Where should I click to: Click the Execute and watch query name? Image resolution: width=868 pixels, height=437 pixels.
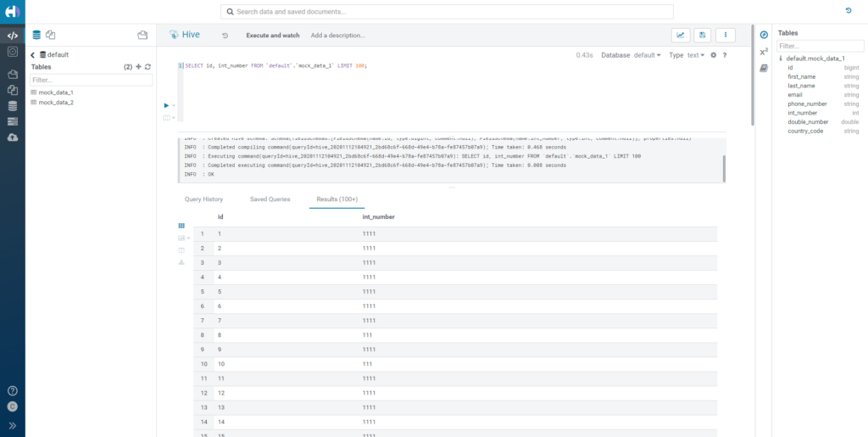[x=272, y=36]
